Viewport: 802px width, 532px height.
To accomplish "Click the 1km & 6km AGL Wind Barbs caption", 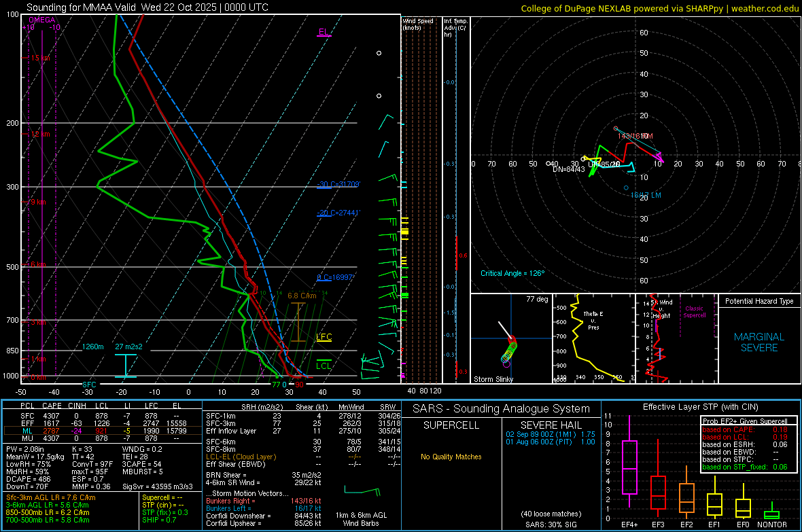I will [361, 519].
